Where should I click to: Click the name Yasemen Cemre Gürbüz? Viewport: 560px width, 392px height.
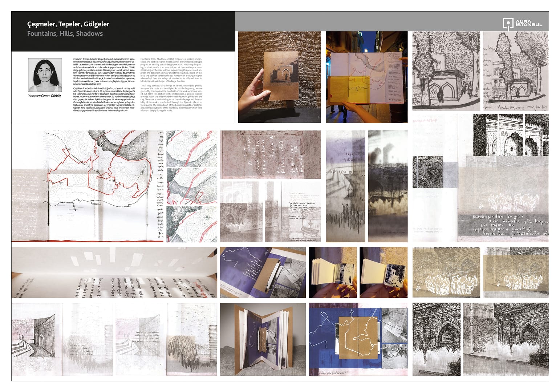click(45, 96)
